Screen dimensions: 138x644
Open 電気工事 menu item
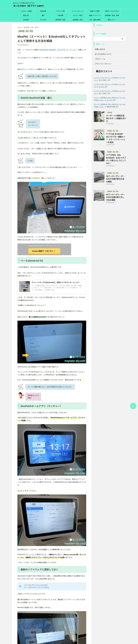(26, 15)
